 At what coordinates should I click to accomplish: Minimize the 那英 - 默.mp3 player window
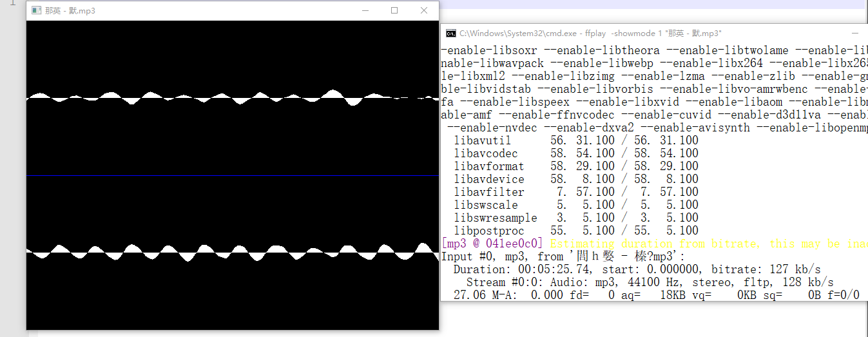(365, 10)
